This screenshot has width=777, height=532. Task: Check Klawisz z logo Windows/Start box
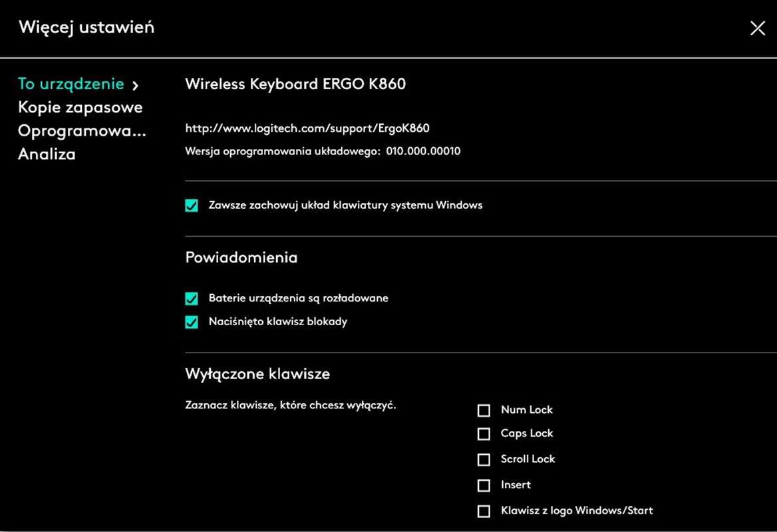click(x=484, y=511)
